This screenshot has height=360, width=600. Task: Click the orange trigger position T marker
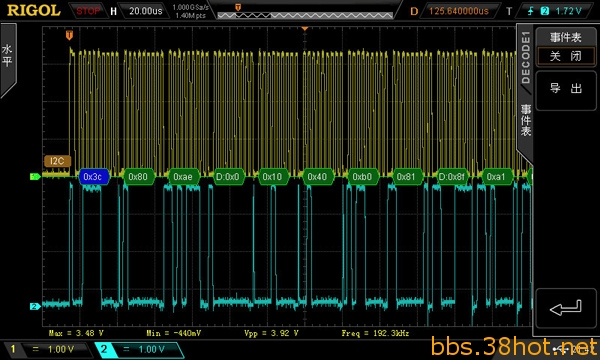pos(69,35)
